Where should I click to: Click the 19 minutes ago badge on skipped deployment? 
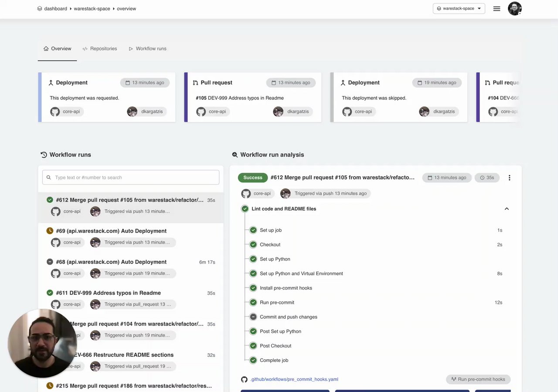pyautogui.click(x=437, y=82)
